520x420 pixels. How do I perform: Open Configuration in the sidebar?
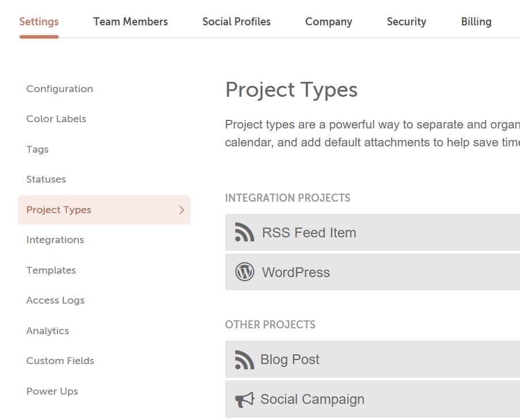[x=60, y=89]
